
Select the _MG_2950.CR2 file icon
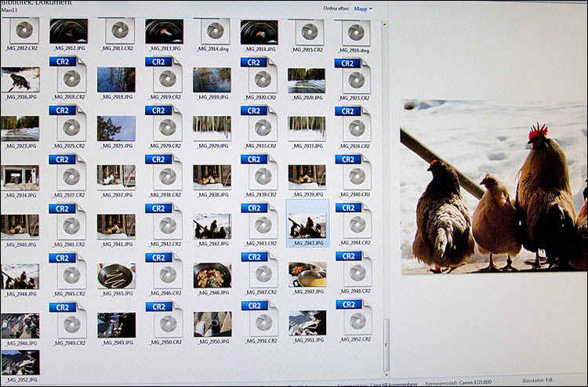pos(165,320)
